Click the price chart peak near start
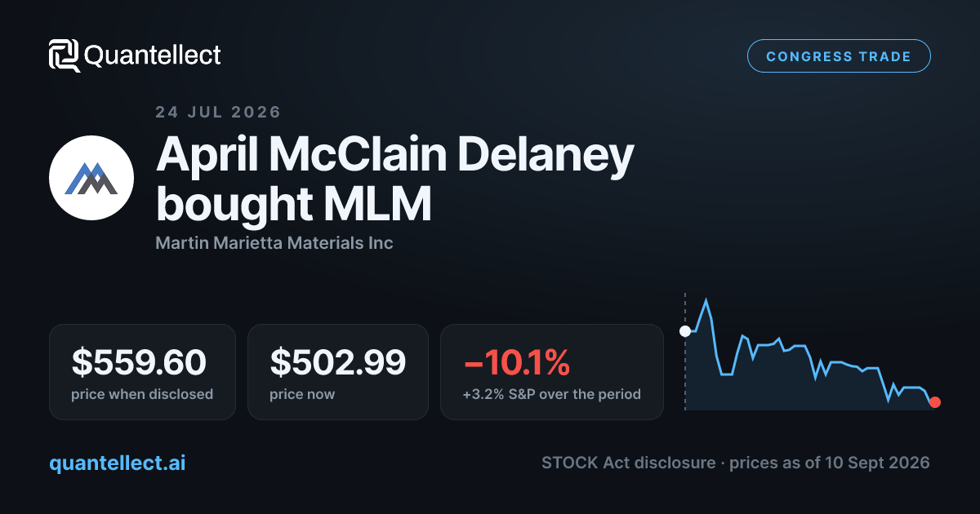This screenshot has height=514, width=980. tap(706, 301)
